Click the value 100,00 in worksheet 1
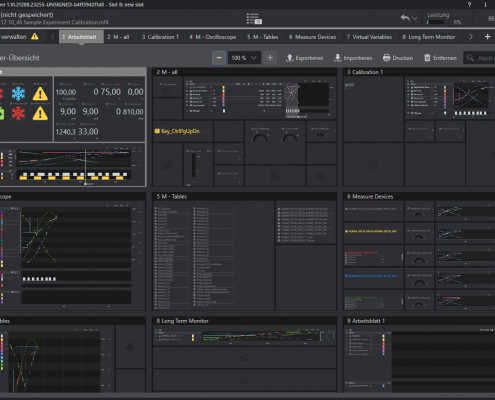The image size is (495, 400). point(66,92)
